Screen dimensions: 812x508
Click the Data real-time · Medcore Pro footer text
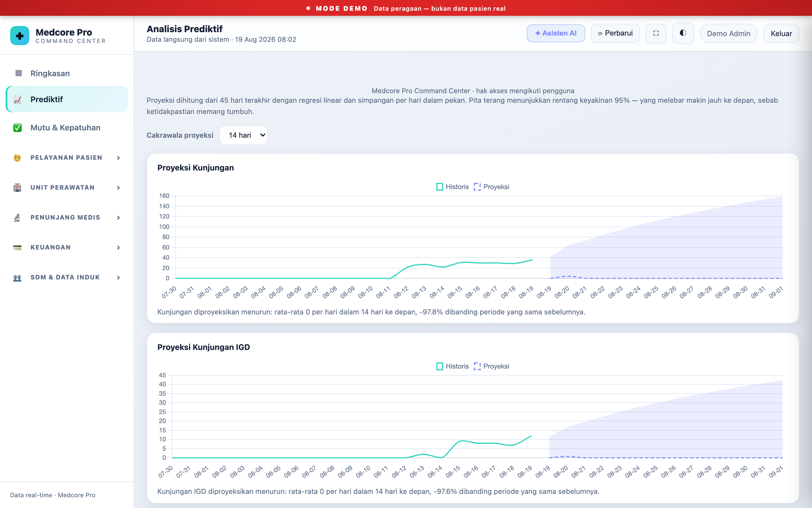(53, 495)
